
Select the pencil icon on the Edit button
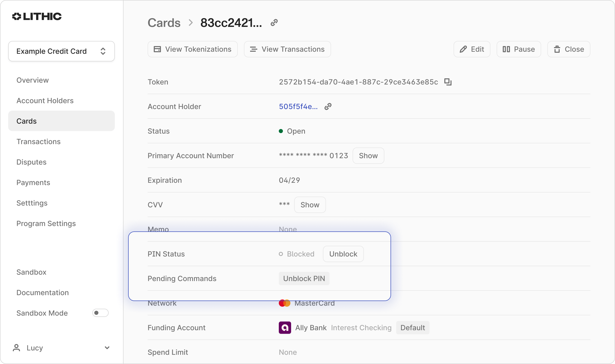coord(463,49)
